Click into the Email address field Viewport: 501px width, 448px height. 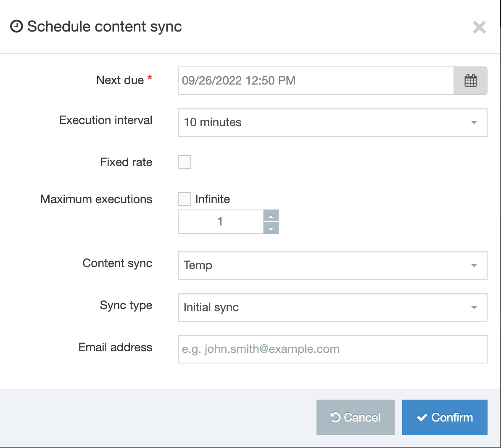[332, 349]
